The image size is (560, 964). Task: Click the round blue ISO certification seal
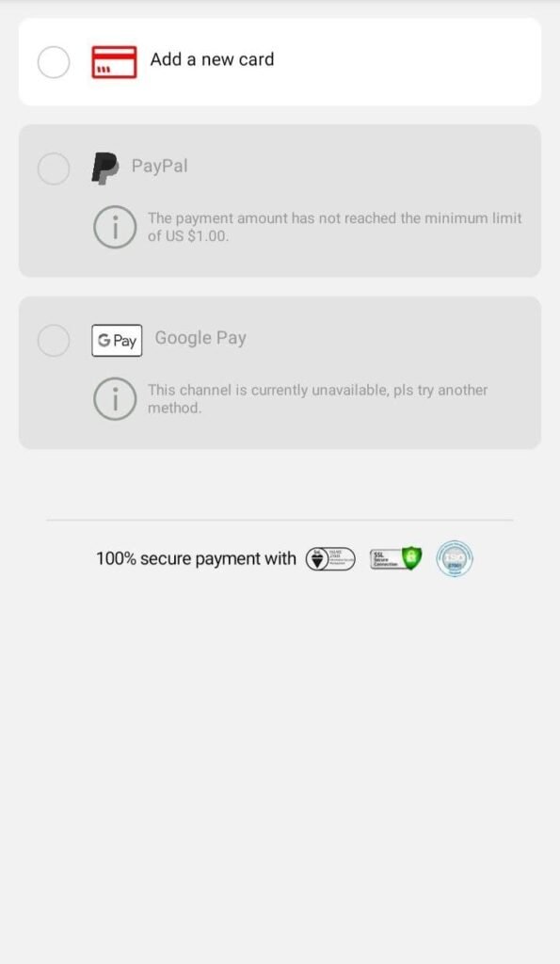pos(455,558)
